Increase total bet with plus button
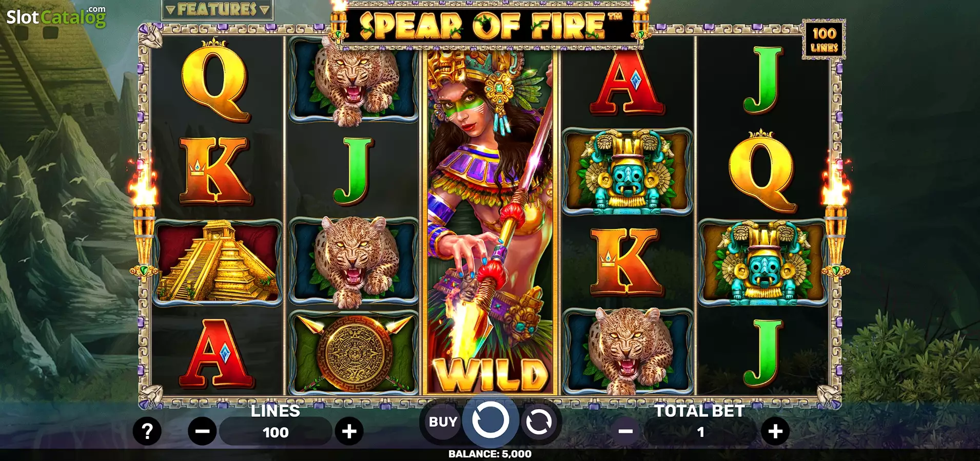Screen dimensions: 980x461 pyautogui.click(x=775, y=431)
